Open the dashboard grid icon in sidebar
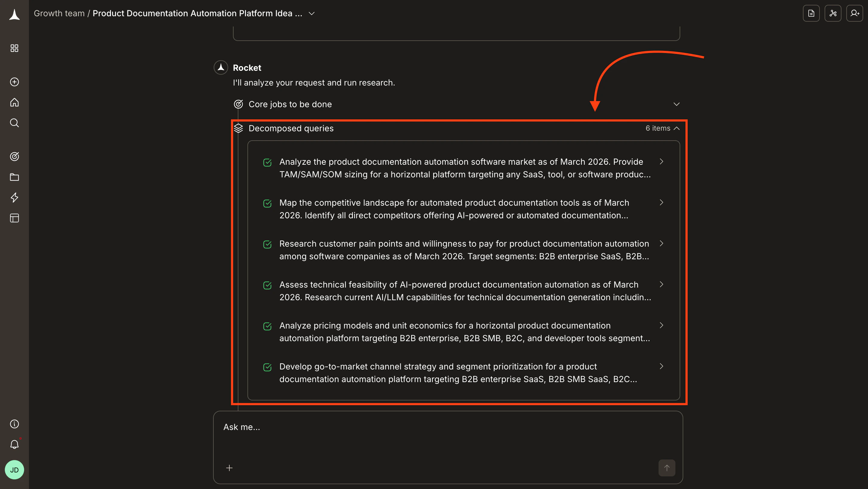The width and height of the screenshot is (868, 489). 14,48
